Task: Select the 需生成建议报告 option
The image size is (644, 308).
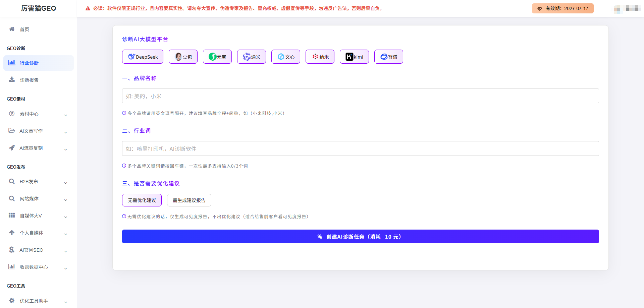Action: click(189, 200)
